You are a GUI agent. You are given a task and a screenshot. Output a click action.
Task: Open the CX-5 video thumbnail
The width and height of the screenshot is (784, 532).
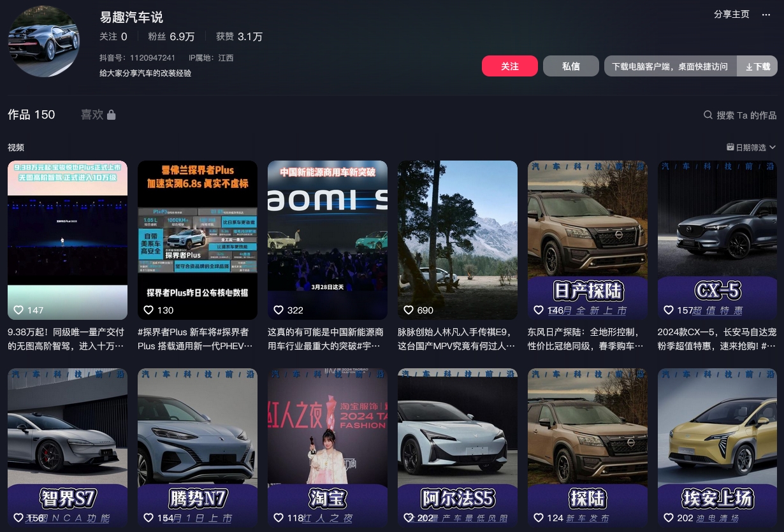(x=718, y=240)
